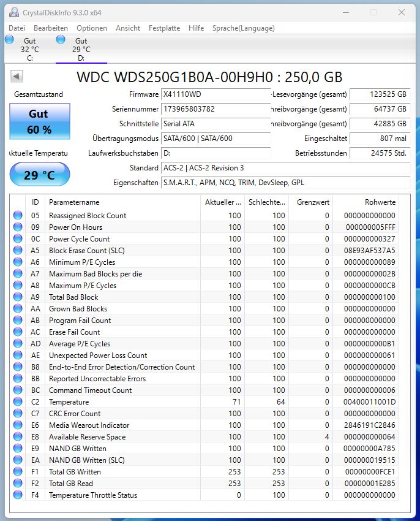420x521 pixels.
Task: Click status orb of Temperature attribute row
Action: (x=18, y=401)
